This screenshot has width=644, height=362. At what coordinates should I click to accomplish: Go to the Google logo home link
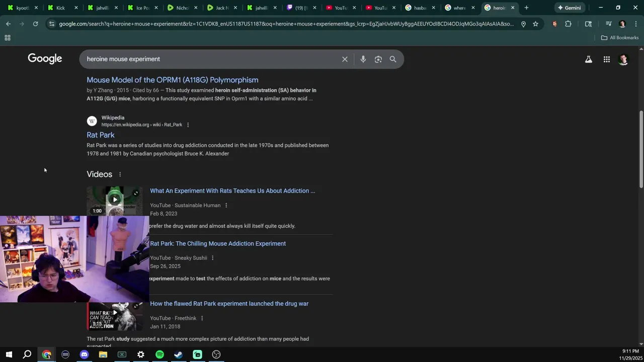(x=45, y=59)
